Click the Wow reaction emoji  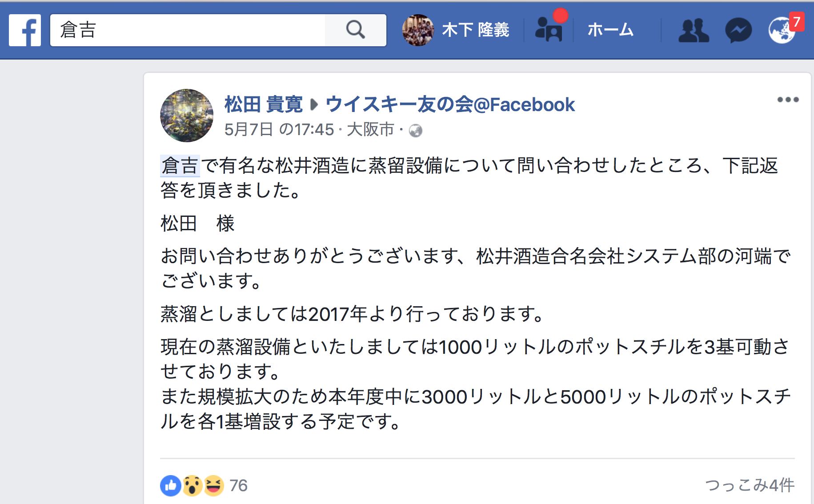coord(192,486)
